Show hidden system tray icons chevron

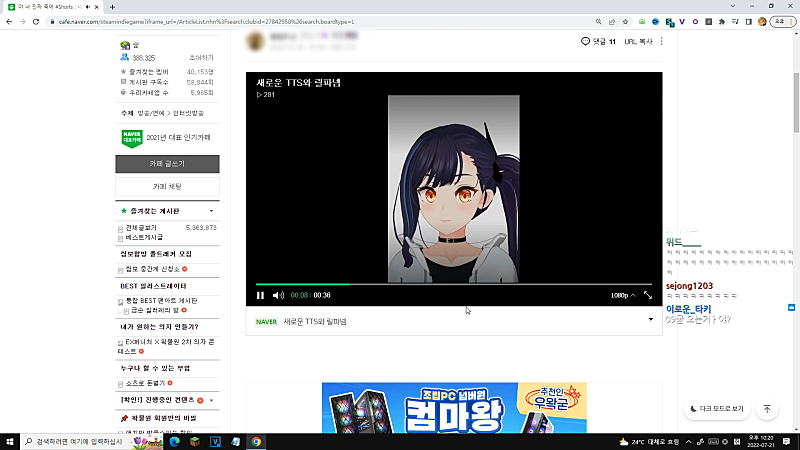coord(688,441)
